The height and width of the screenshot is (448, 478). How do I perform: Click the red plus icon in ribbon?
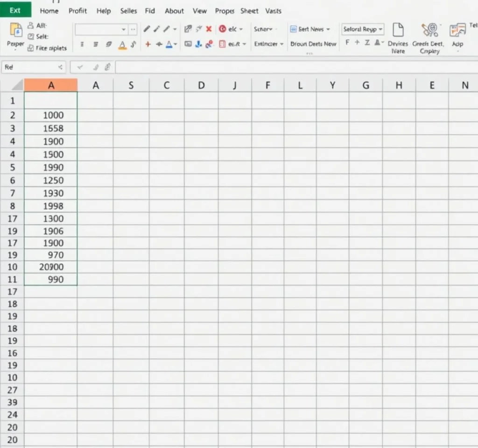coord(148,44)
